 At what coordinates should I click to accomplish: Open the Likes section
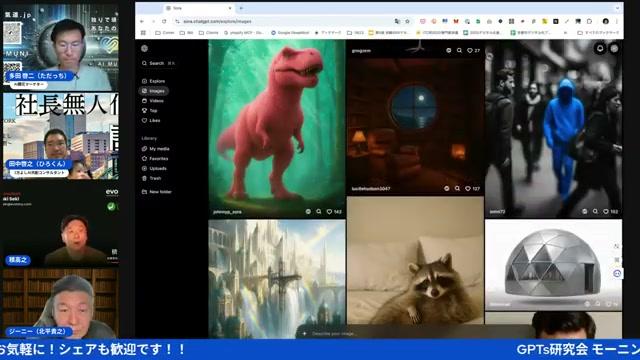151,120
